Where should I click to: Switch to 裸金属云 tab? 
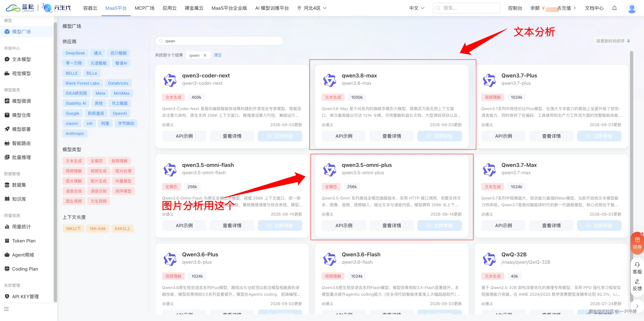point(194,8)
